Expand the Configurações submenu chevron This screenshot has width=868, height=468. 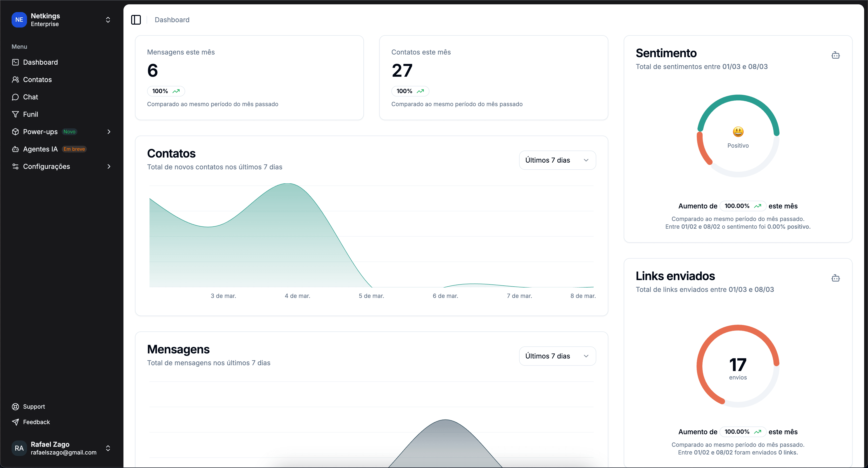tap(108, 166)
